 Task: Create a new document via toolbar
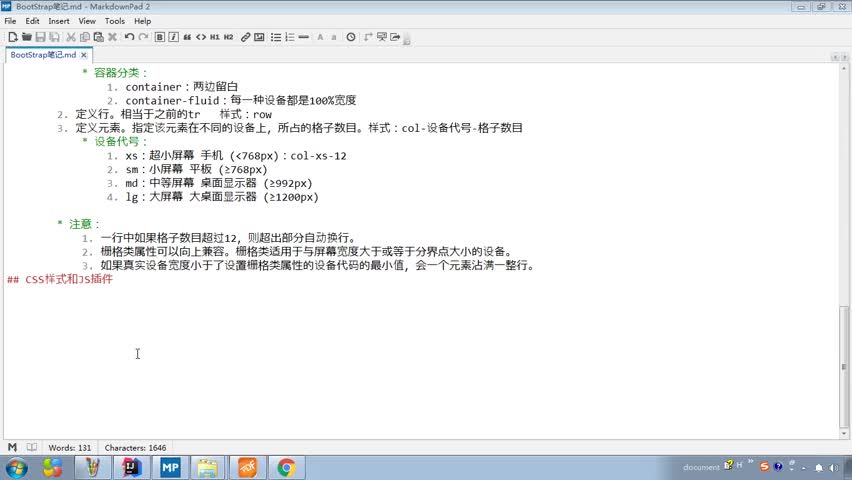click(x=12, y=37)
